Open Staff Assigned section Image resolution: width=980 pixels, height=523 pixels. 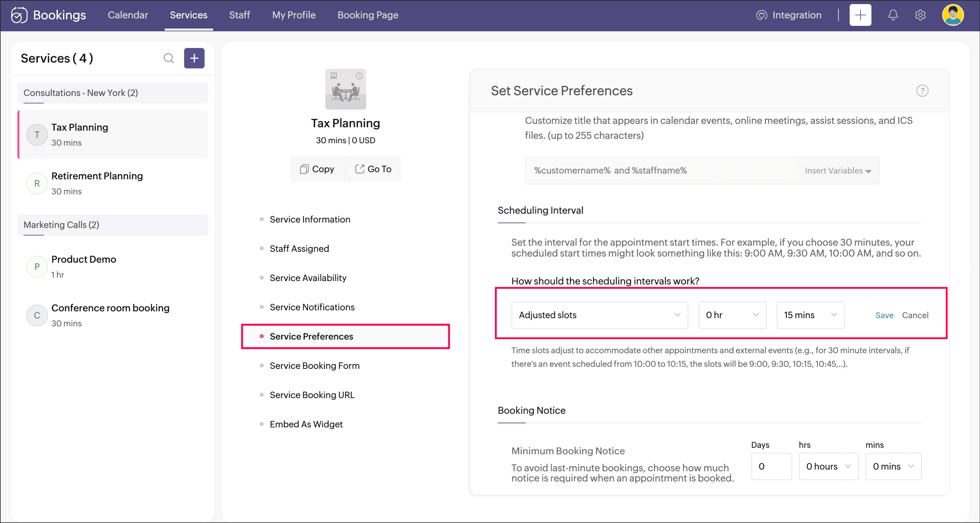[299, 249]
